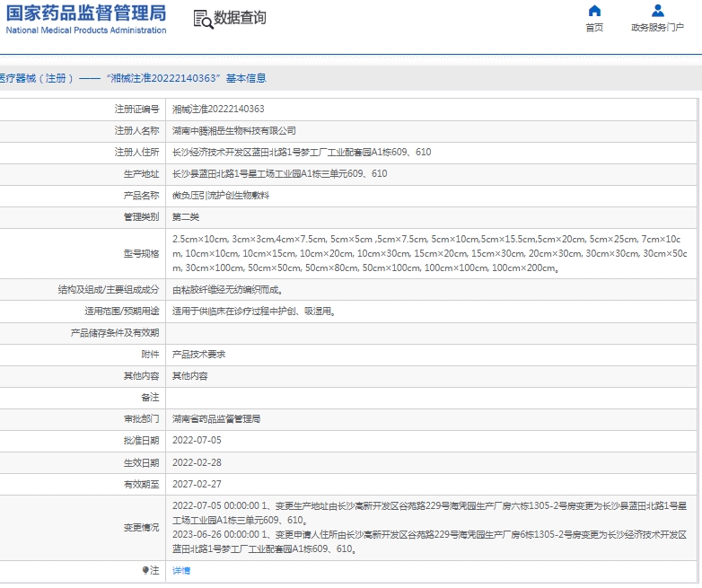Click the page title 基本信息 heading
The width and height of the screenshot is (702, 588).
point(246,78)
